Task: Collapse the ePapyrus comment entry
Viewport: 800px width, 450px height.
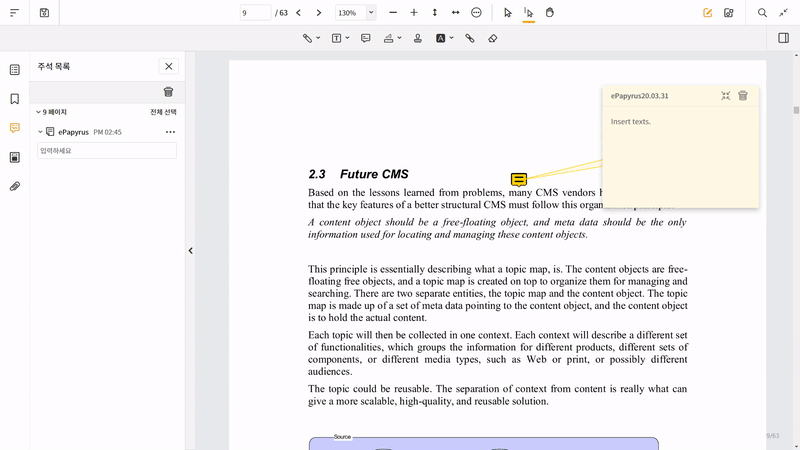Action: [41, 132]
